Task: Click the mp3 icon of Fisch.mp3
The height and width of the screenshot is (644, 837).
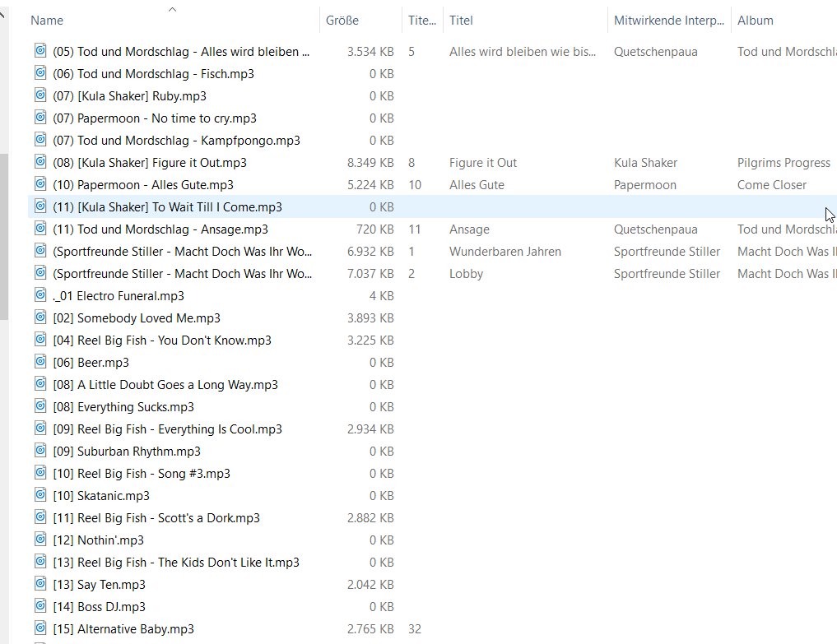Action: click(40, 72)
